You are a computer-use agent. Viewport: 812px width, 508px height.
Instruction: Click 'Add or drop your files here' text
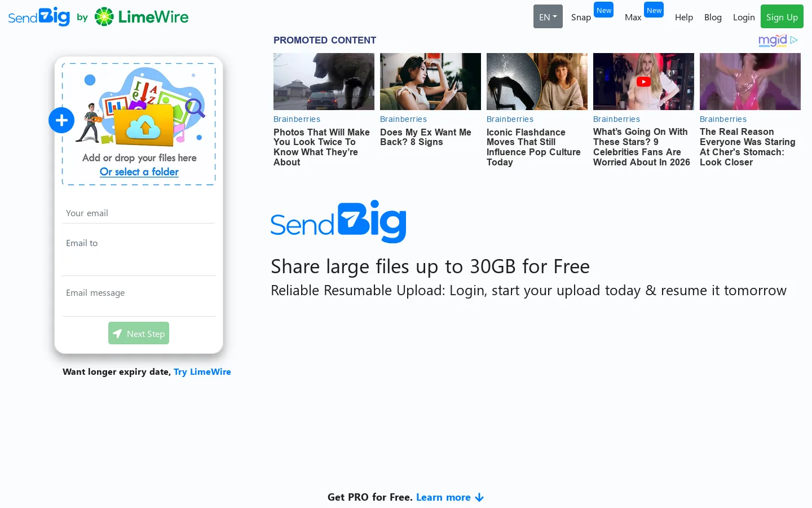pyautogui.click(x=139, y=158)
